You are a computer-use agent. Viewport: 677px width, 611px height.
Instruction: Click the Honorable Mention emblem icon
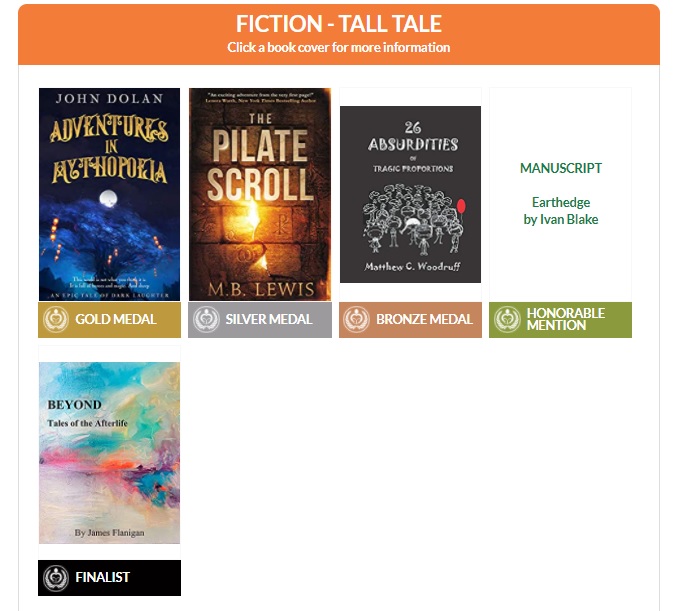point(507,320)
